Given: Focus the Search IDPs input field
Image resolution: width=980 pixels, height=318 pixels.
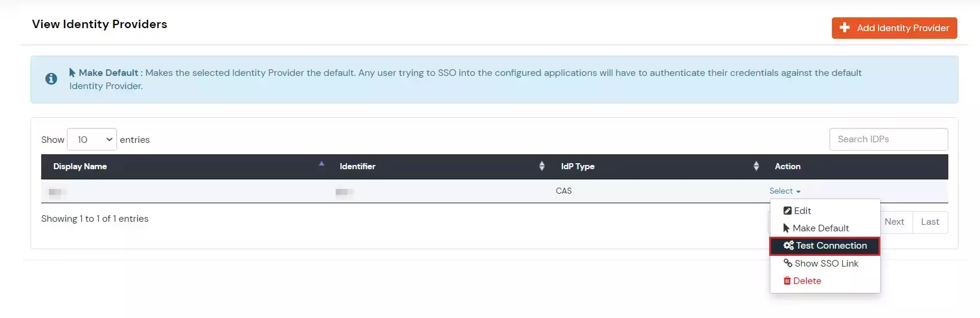Looking at the screenshot, I should 888,139.
